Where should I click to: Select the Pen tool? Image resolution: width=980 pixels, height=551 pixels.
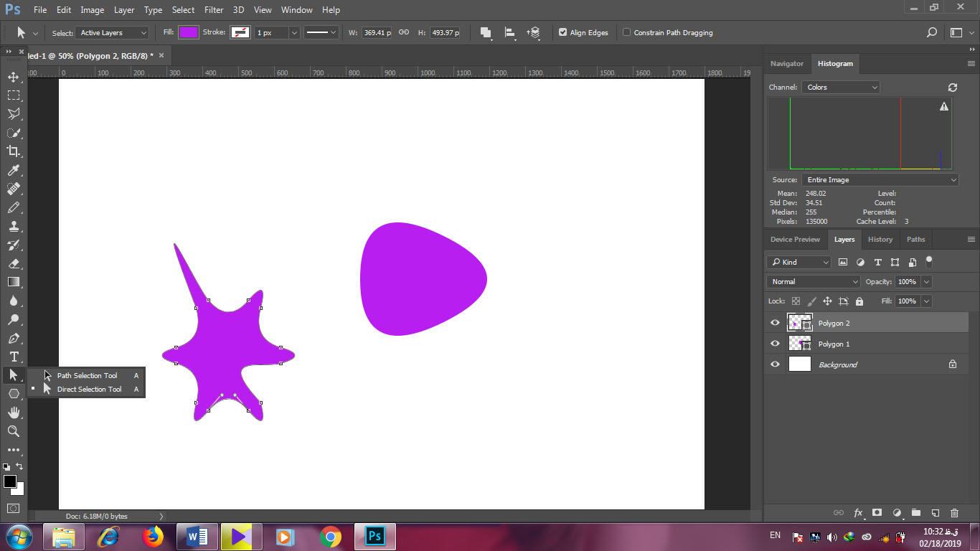(x=14, y=338)
